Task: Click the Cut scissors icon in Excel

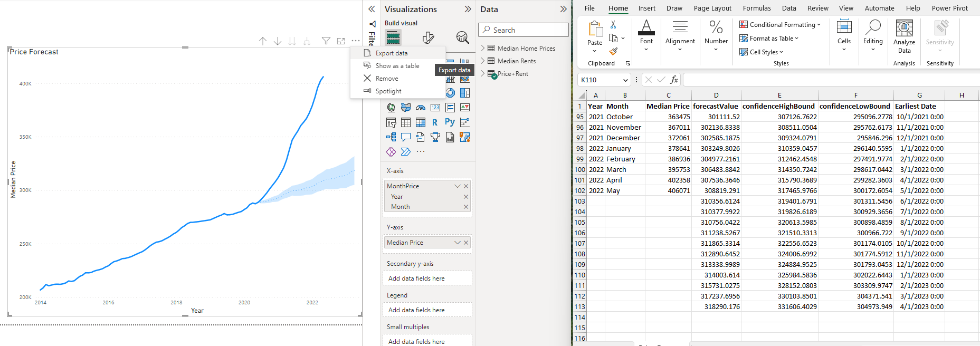Action: point(613,25)
